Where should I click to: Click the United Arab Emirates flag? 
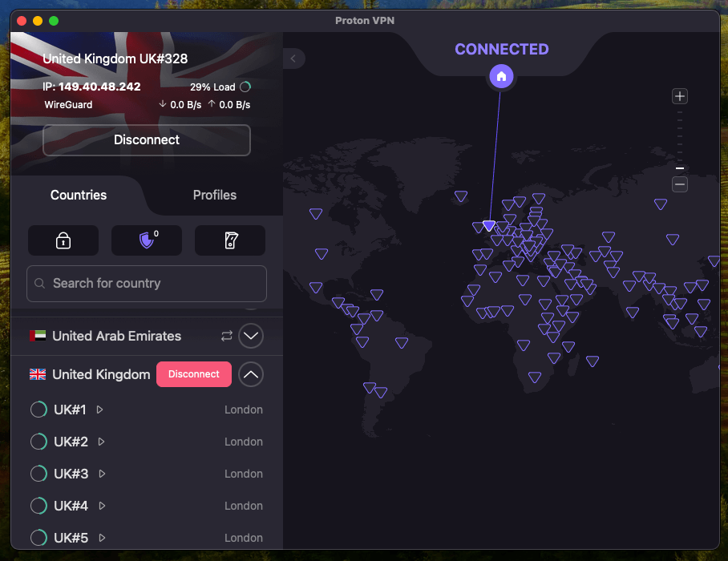(x=38, y=336)
